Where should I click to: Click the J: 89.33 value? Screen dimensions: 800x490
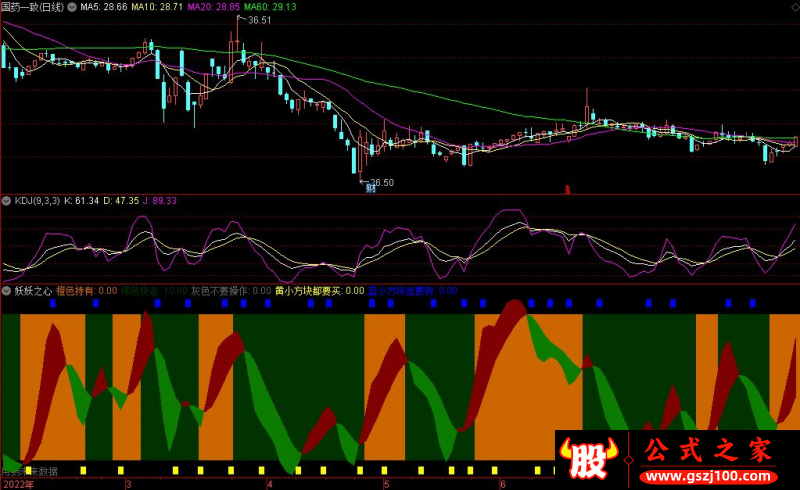click(x=159, y=201)
